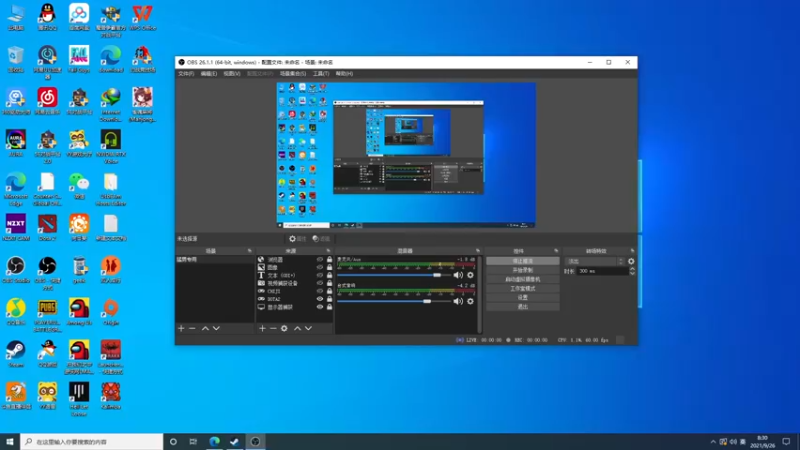This screenshot has width=800, height=450.
Task: Open the Origin desktop shortcut
Action: pyautogui.click(x=111, y=312)
